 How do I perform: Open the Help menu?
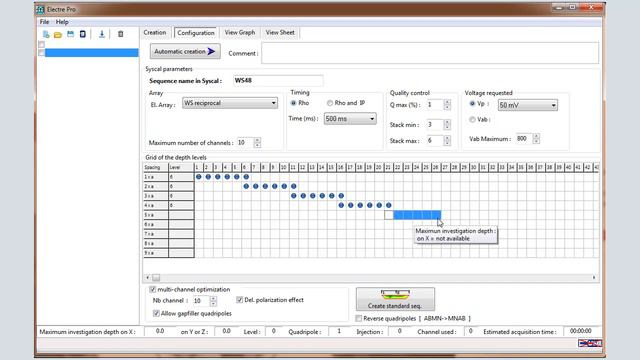click(62, 22)
